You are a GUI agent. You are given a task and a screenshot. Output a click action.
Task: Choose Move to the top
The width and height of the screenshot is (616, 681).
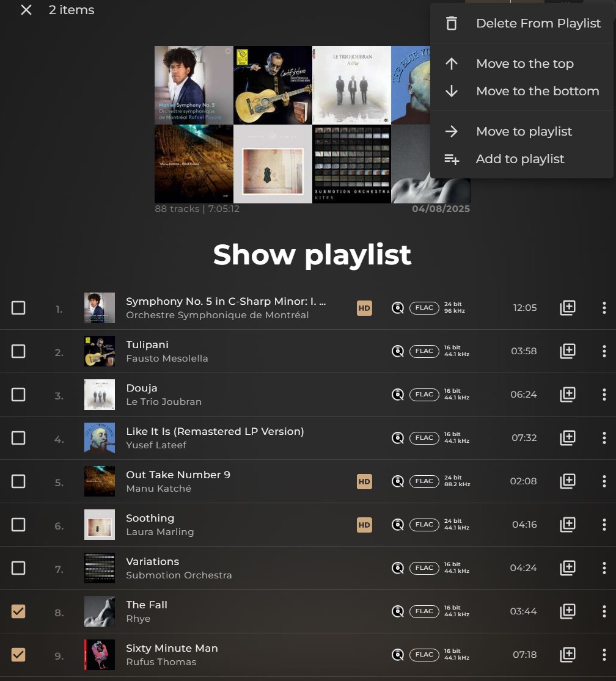pos(524,64)
